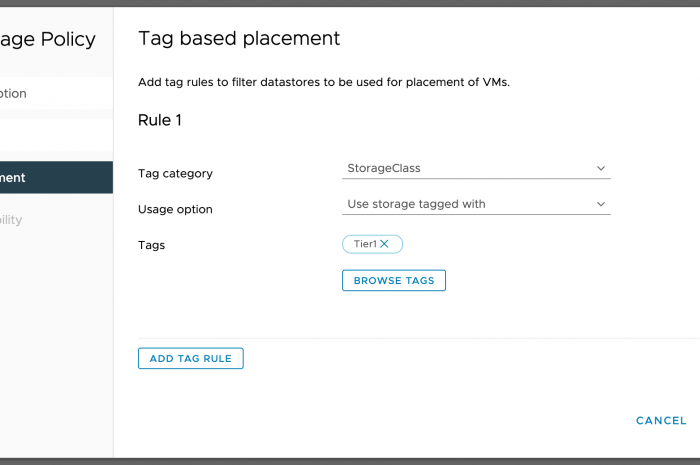Click the 'Rule 1' section heading
The image size is (700, 465).
pyautogui.click(x=160, y=120)
